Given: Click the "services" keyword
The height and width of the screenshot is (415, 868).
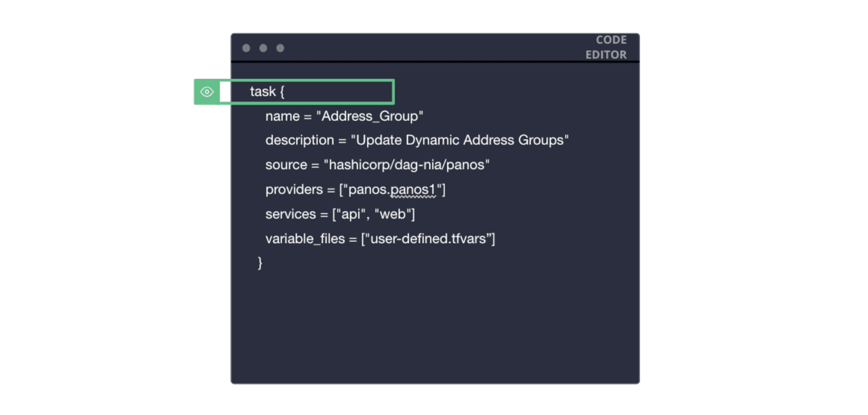Looking at the screenshot, I should coord(290,214).
